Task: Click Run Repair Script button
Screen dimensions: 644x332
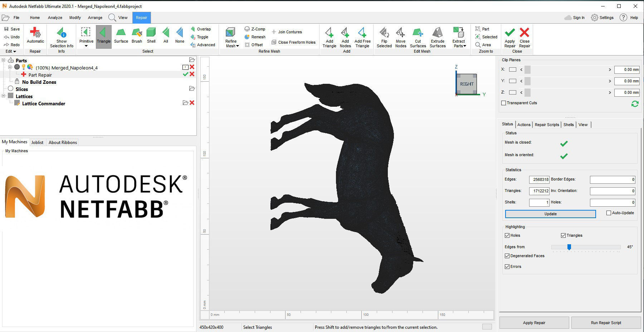Action: tap(606, 323)
